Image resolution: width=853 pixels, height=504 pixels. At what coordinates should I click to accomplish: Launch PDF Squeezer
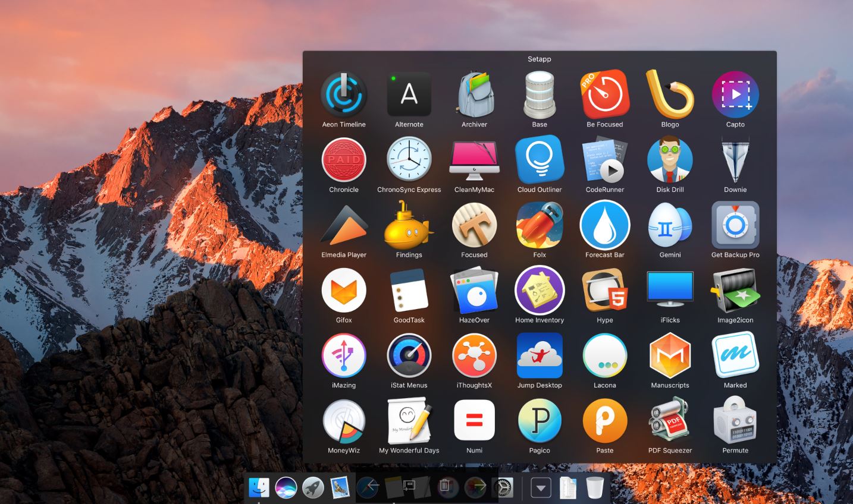tap(670, 421)
